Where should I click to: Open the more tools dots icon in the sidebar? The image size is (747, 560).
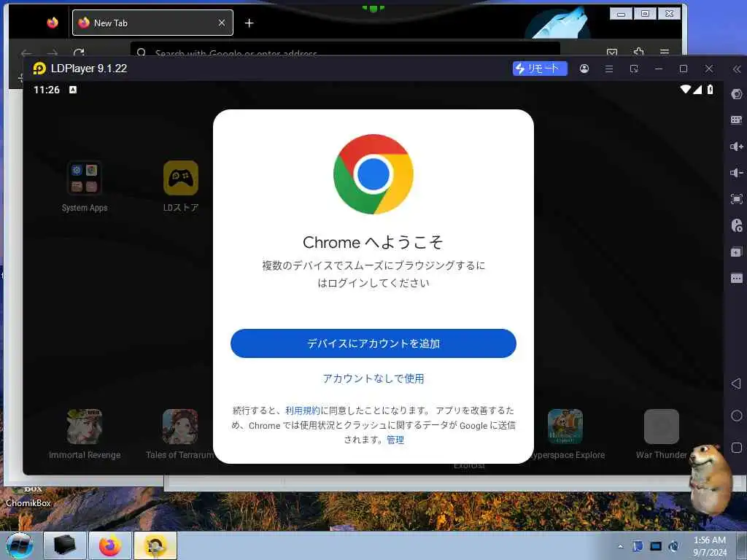pyautogui.click(x=737, y=278)
